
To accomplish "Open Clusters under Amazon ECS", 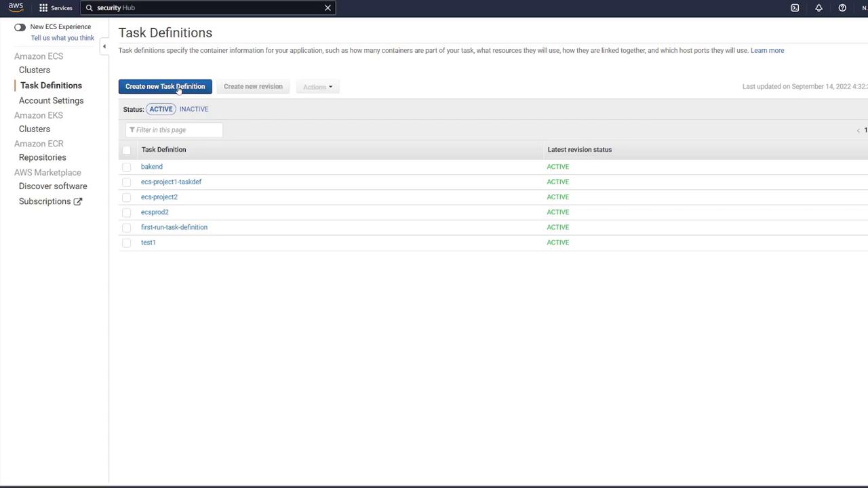I will tap(35, 70).
